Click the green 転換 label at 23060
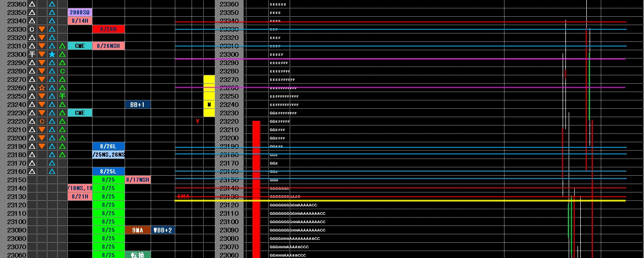 tap(138, 255)
